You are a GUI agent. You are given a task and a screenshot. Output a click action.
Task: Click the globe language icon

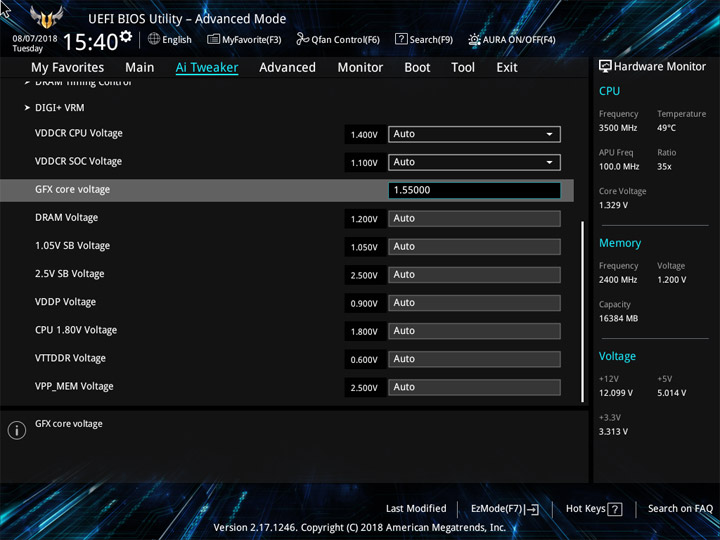click(x=154, y=39)
